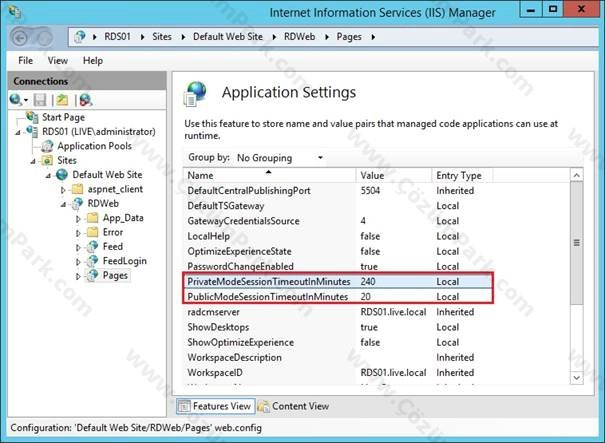Click the Pages application icon
Screen dimensions: 605x443
93,275
